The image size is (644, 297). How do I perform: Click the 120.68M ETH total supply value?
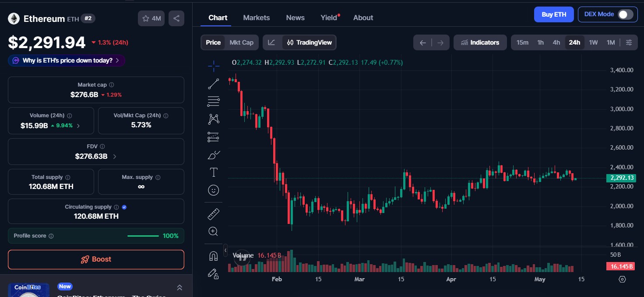pos(51,187)
